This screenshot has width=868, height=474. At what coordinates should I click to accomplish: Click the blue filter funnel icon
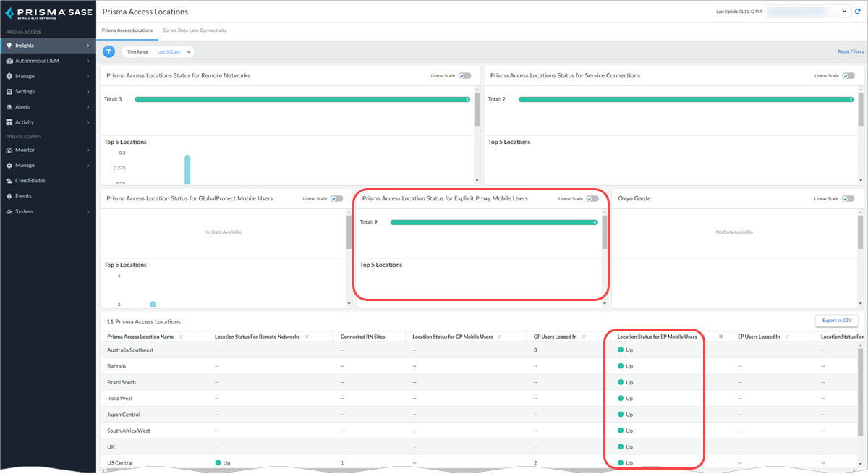(109, 51)
